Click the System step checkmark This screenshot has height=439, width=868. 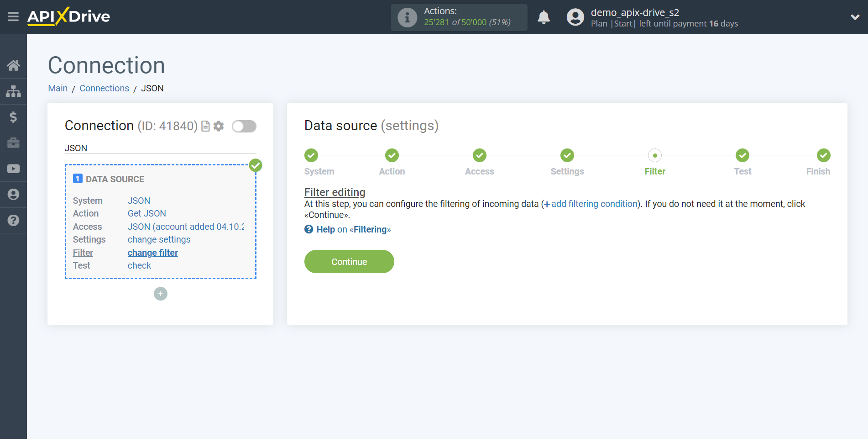(x=311, y=155)
